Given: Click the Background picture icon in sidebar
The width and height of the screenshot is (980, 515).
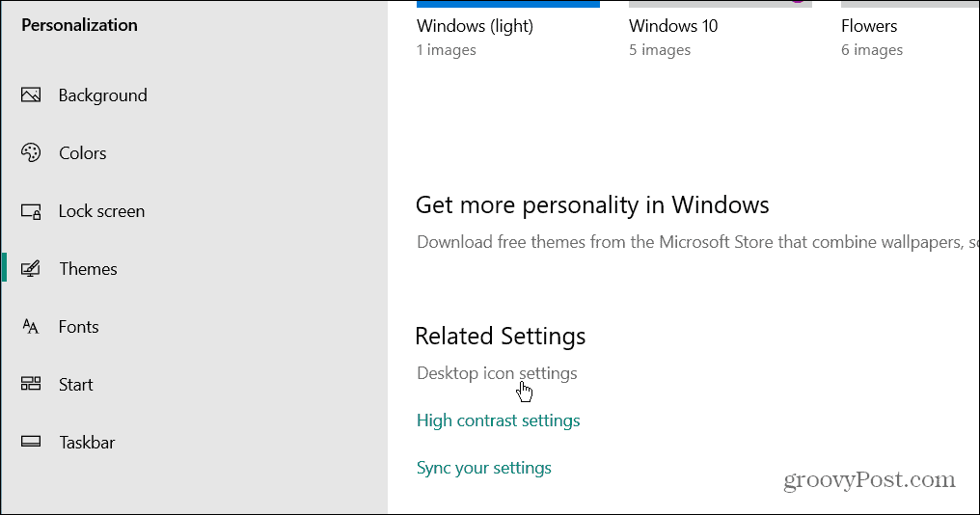Looking at the screenshot, I should 31,95.
